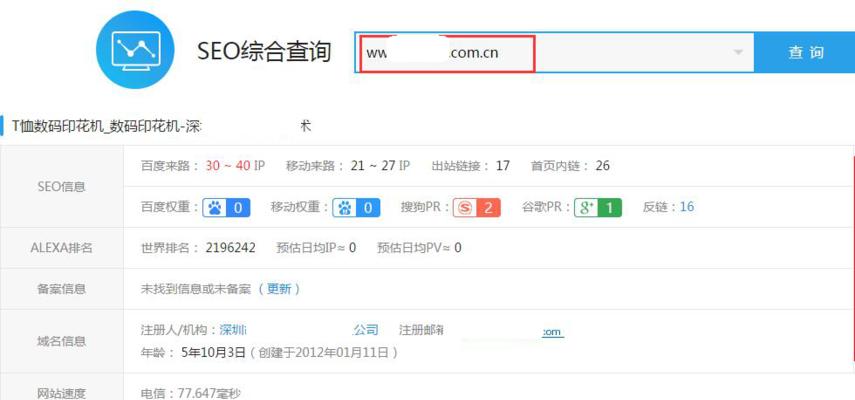Click the Google PR badge showing 1
The image size is (855, 400).
click(598, 207)
